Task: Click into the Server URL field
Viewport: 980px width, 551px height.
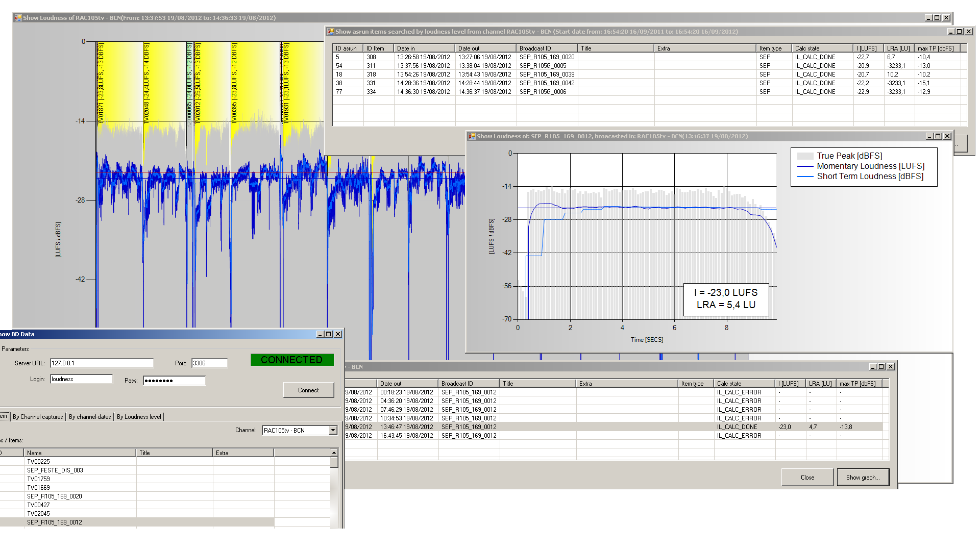Action: pyautogui.click(x=102, y=363)
